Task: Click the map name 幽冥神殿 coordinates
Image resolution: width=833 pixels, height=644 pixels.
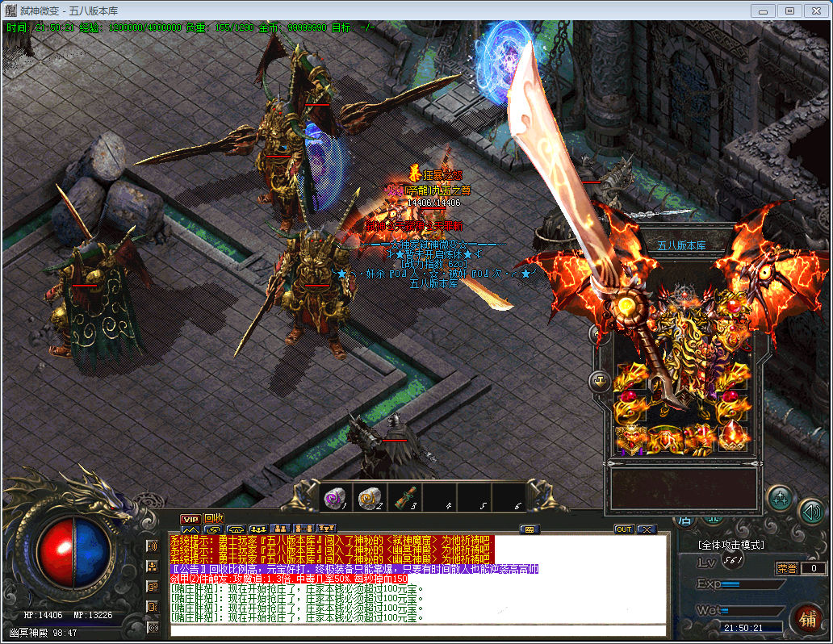Action: [43, 633]
